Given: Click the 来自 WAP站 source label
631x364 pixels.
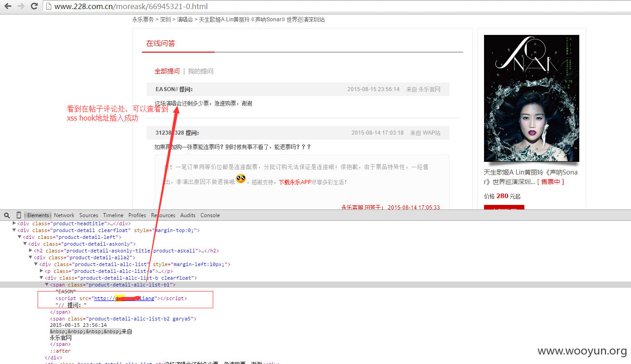Looking at the screenshot, I should click(425, 133).
